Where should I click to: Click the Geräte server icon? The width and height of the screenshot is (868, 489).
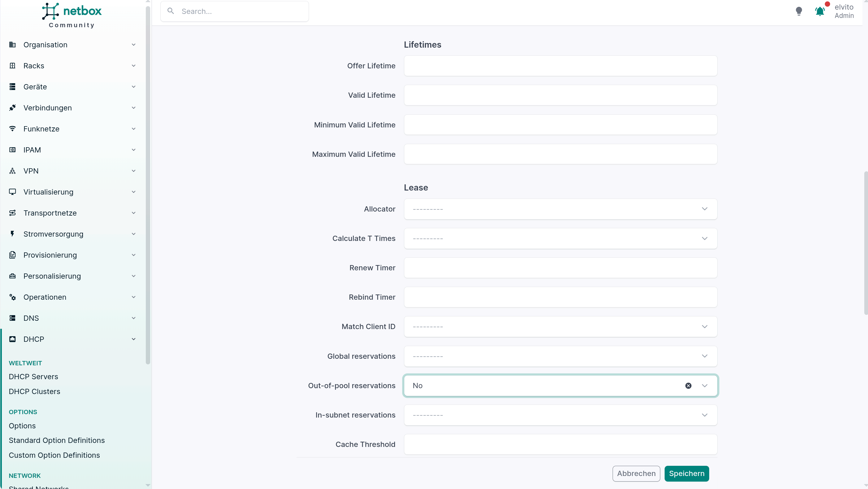12,87
